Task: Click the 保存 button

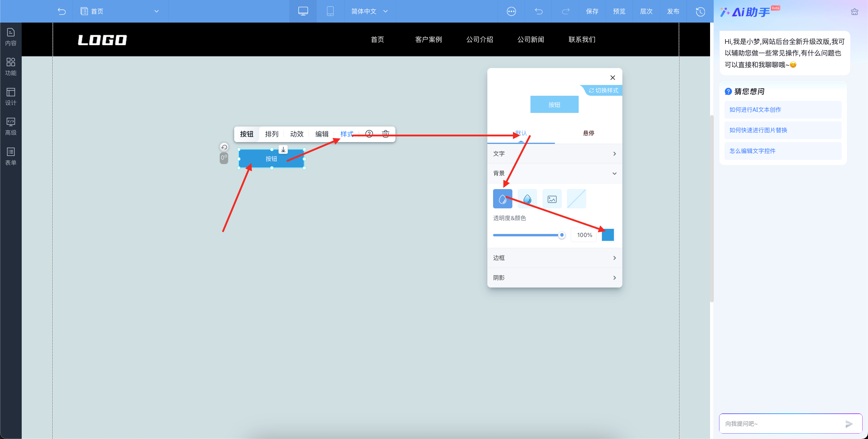Action: point(592,11)
